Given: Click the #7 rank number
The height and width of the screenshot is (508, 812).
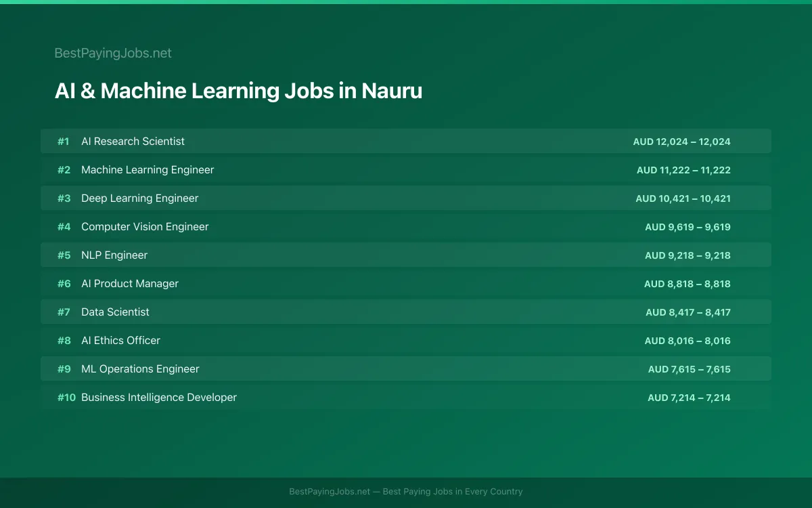Looking at the screenshot, I should 64,312.
